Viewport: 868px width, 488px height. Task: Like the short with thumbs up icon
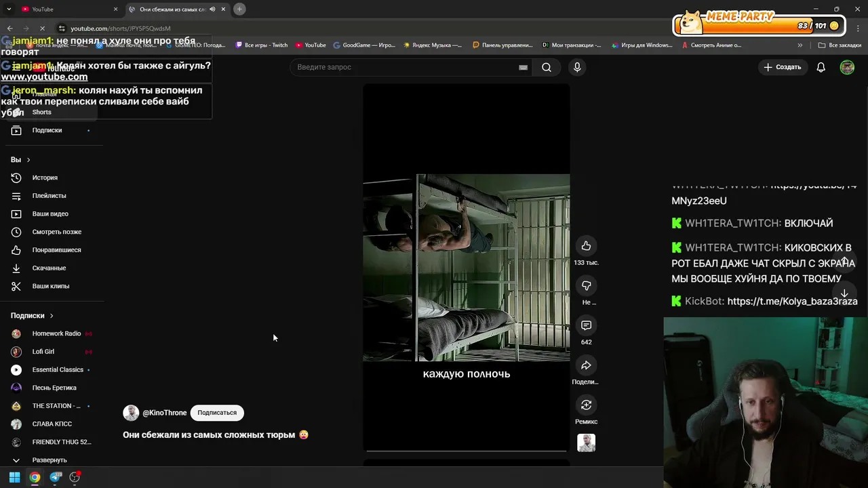point(586,246)
